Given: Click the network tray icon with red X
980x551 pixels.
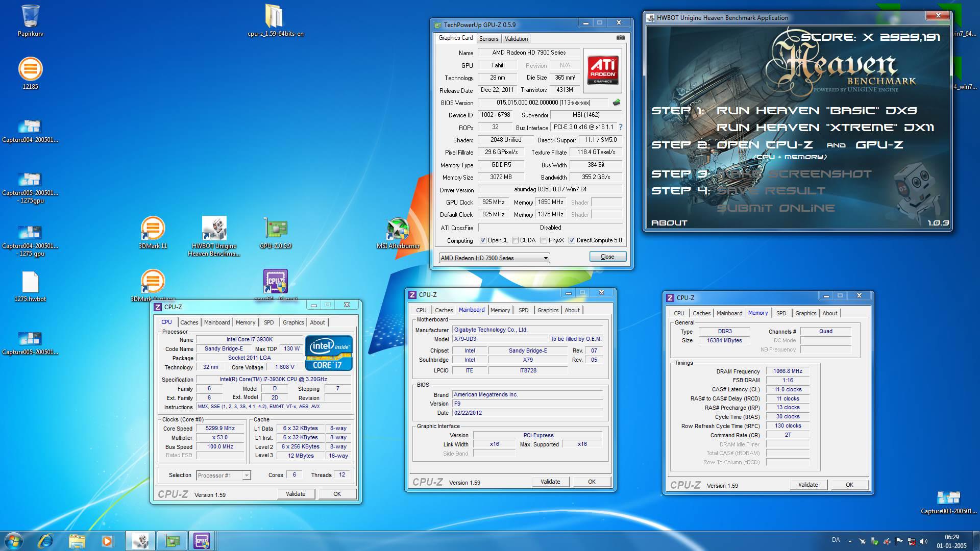Looking at the screenshot, I should click(911, 541).
